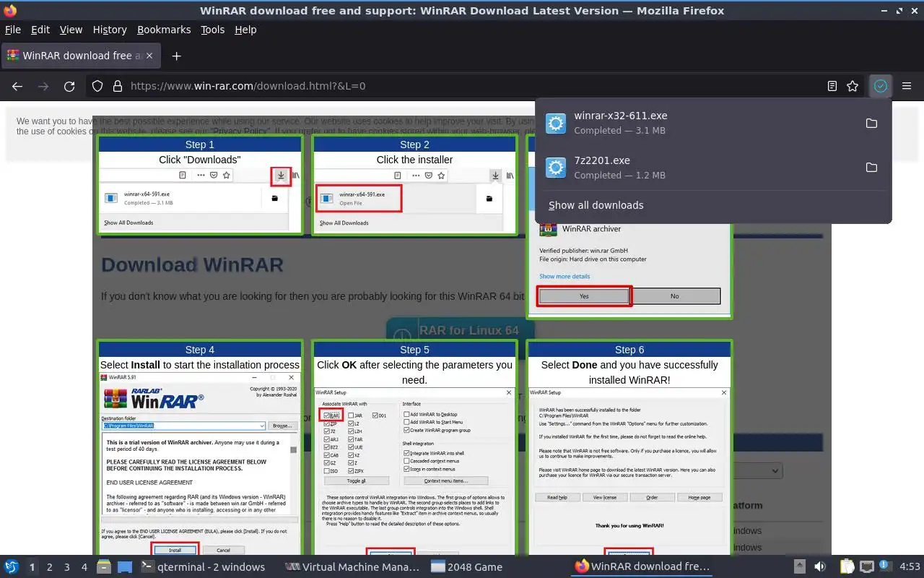Open the clipboard tray icon
Image resolution: width=924 pixels, height=578 pixels.
(x=846, y=566)
